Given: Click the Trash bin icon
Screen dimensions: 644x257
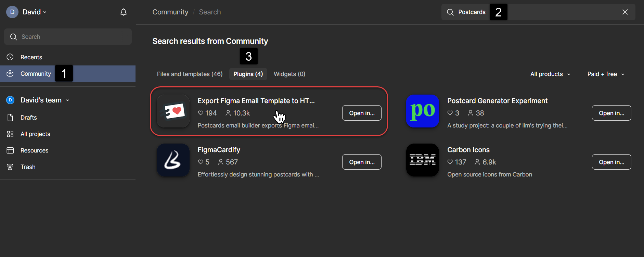Looking at the screenshot, I should tap(10, 167).
